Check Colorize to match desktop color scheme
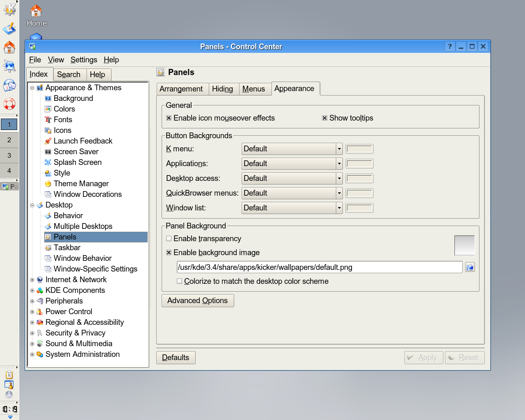This screenshot has width=525, height=420. (179, 281)
